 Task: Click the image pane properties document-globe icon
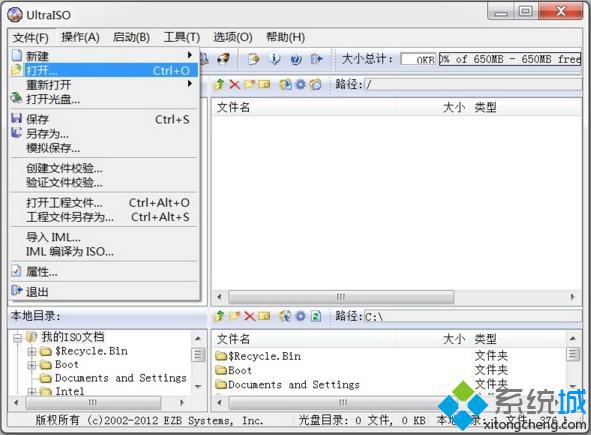point(285,84)
